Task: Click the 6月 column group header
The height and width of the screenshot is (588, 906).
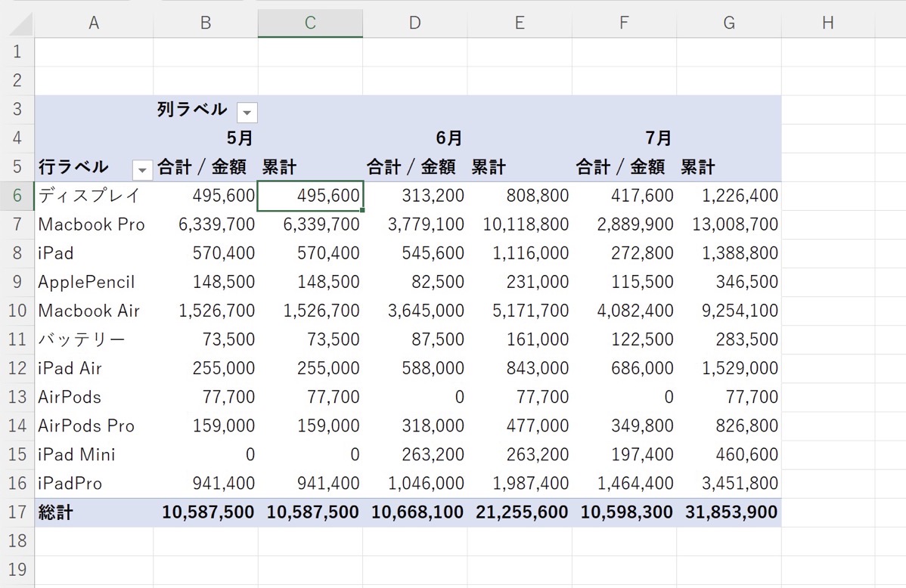Action: tap(449, 138)
